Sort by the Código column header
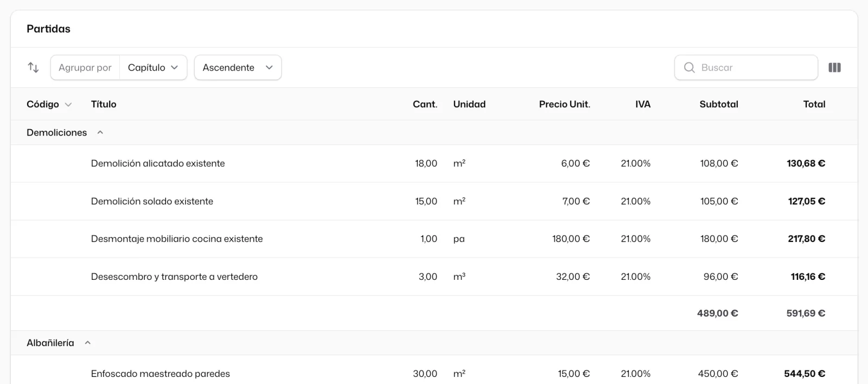The height and width of the screenshot is (384, 868). [x=49, y=104]
